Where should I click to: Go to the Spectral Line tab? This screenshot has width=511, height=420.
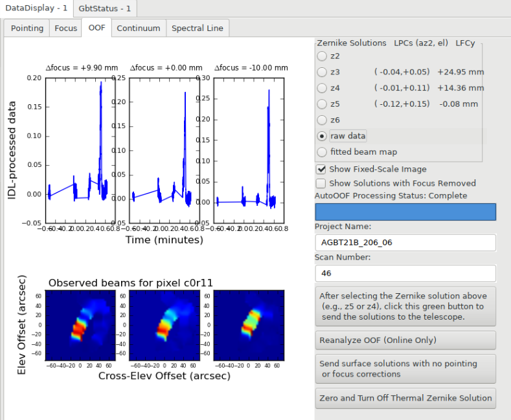tap(197, 28)
